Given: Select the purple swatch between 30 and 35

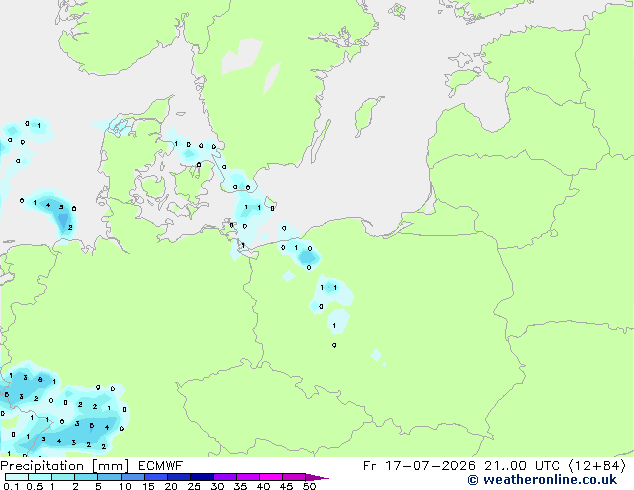Looking at the screenshot, I should click(x=225, y=477).
